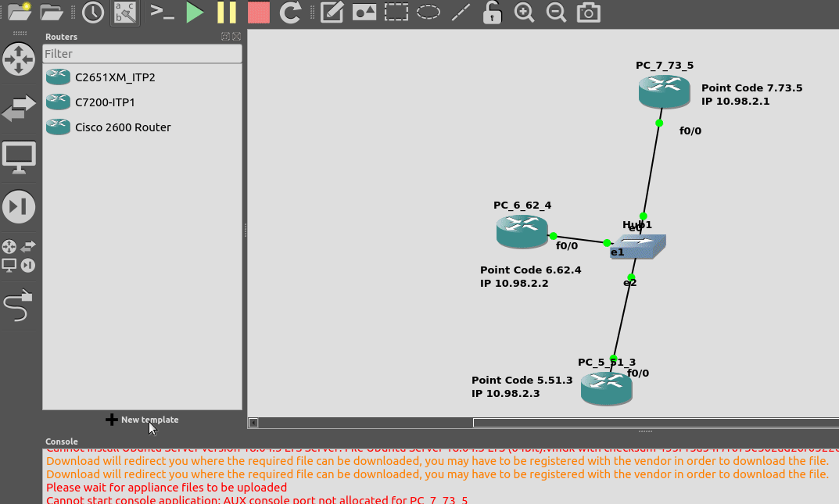
Task: Click the e1 port label on Hub1
Action: tap(618, 252)
